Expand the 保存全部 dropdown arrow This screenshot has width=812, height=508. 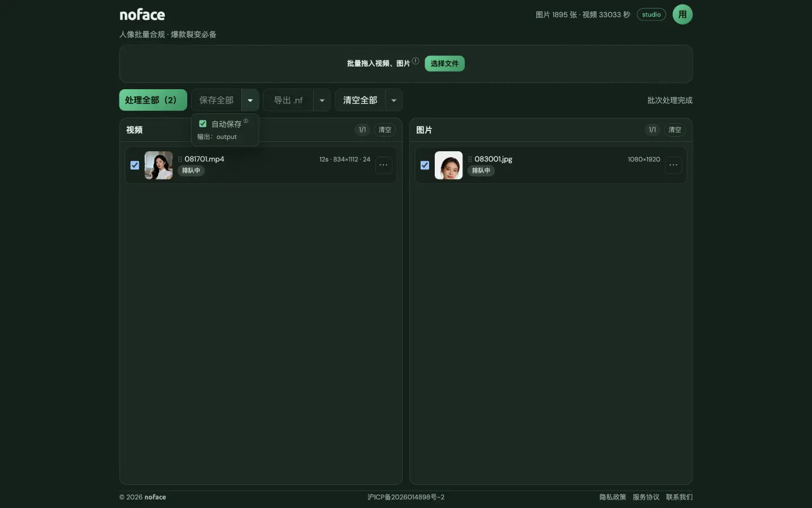tap(250, 100)
